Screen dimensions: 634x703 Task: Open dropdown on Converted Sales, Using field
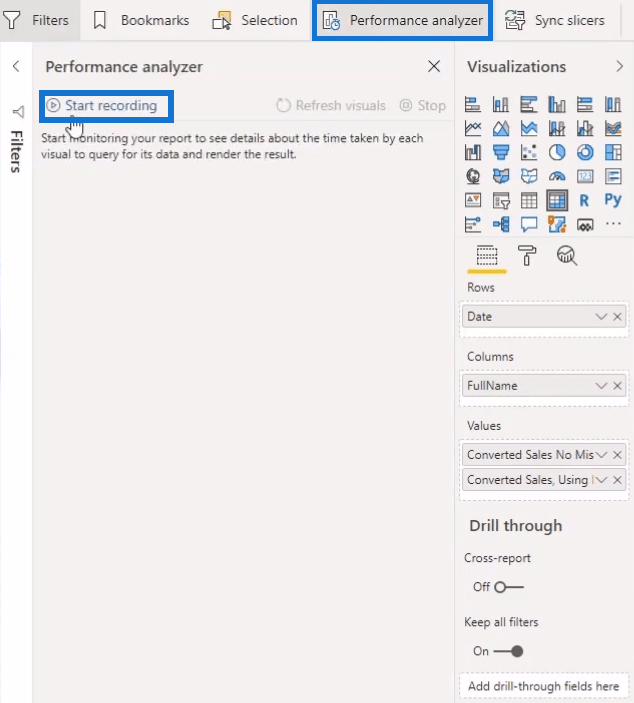pos(601,480)
